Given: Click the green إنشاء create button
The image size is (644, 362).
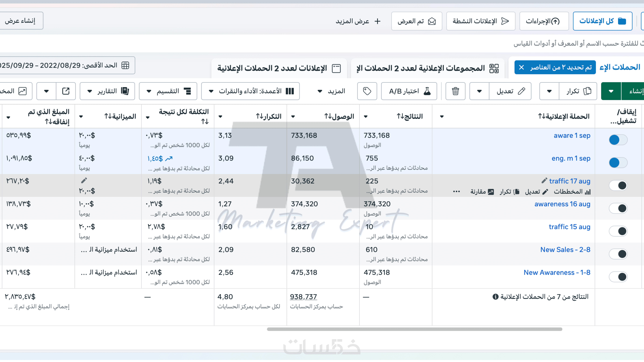Looking at the screenshot, I should (633, 91).
